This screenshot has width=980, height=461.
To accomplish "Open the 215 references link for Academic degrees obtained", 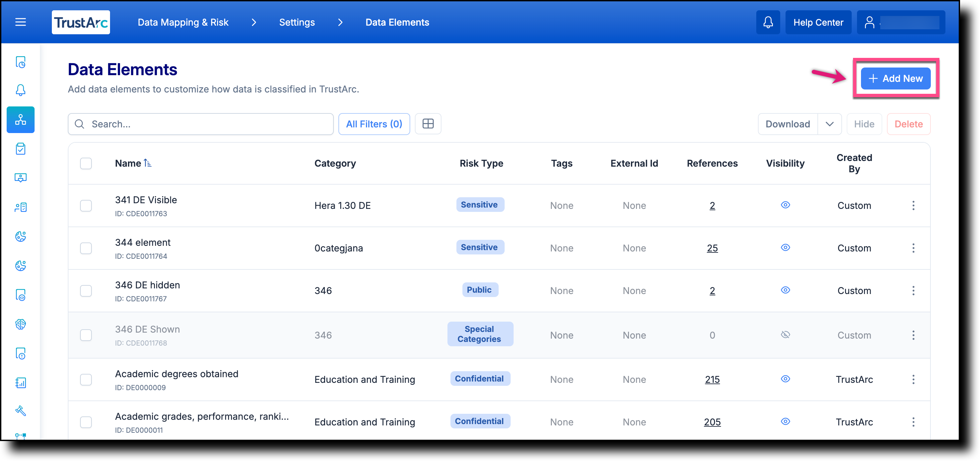I will [x=712, y=379].
